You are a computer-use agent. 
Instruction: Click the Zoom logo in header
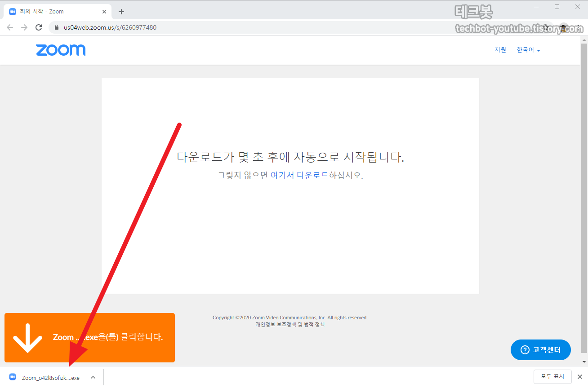(61, 50)
